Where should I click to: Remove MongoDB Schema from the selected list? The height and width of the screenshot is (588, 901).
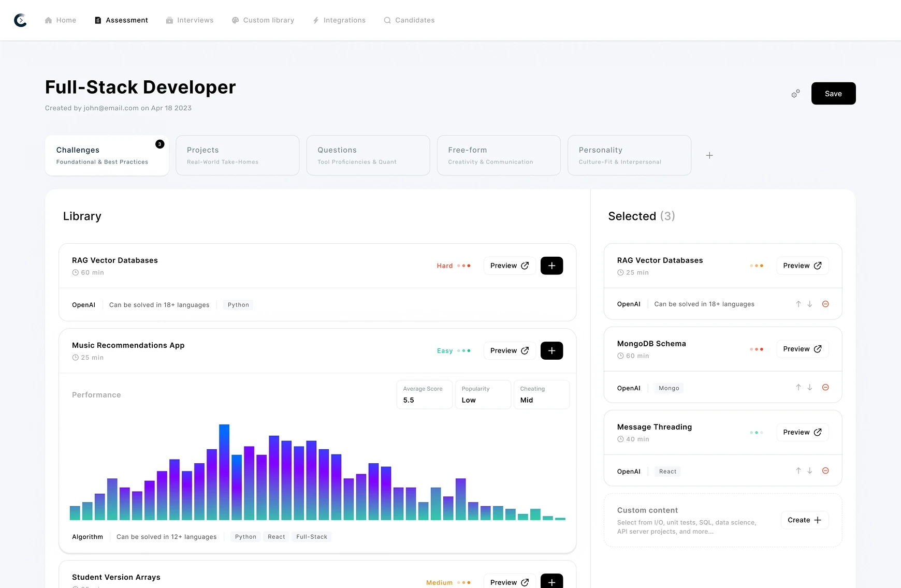825,387
